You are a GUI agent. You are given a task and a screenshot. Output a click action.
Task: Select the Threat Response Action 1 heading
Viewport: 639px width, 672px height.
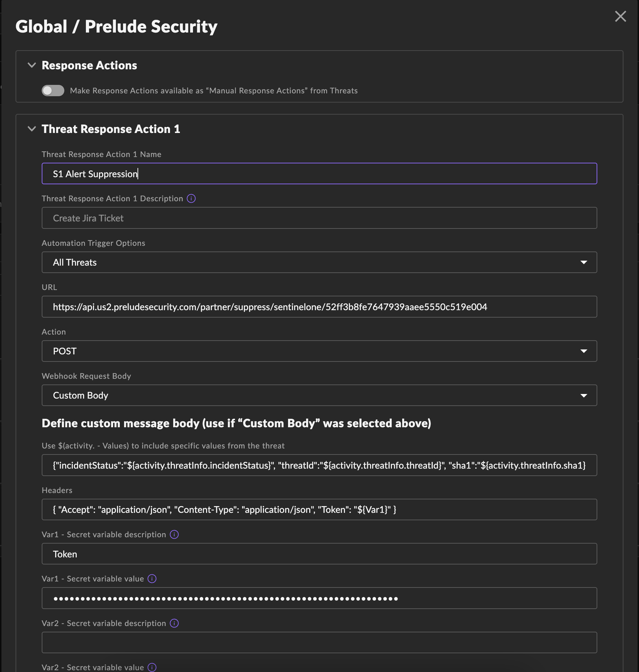pyautogui.click(x=111, y=129)
